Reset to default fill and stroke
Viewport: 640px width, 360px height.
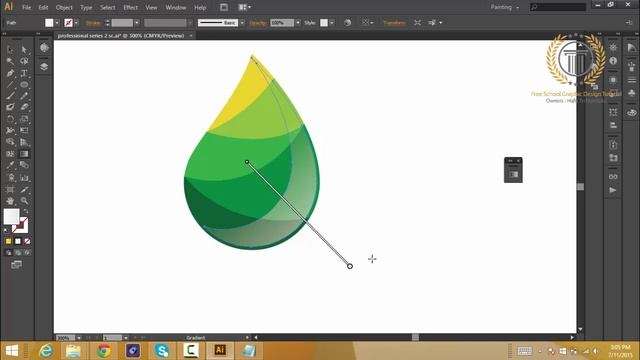[x=6, y=231]
